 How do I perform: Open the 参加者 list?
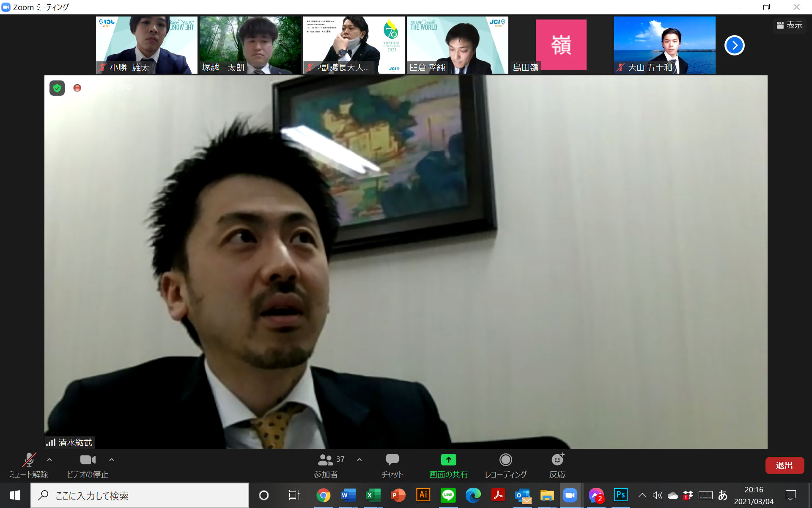[326, 465]
